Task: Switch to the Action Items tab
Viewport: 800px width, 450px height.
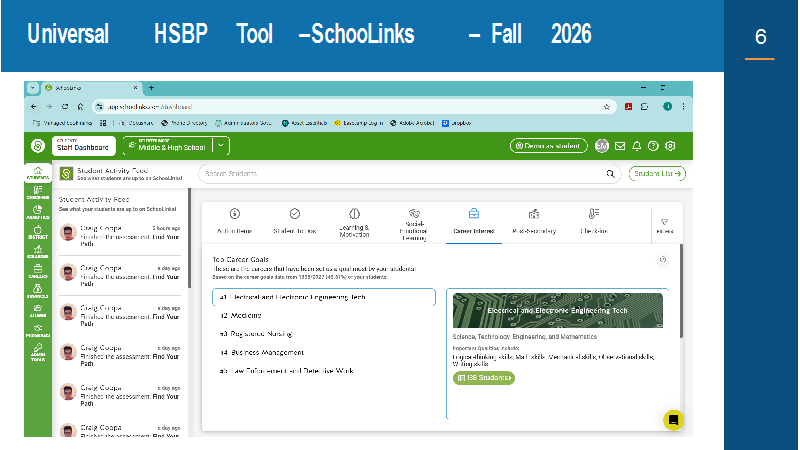Action: coord(235,221)
